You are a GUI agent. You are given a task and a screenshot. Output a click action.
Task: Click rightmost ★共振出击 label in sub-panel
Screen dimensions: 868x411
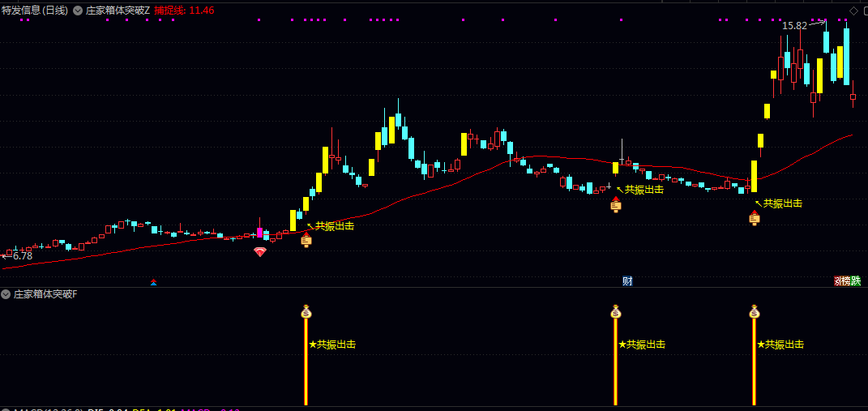(780, 345)
